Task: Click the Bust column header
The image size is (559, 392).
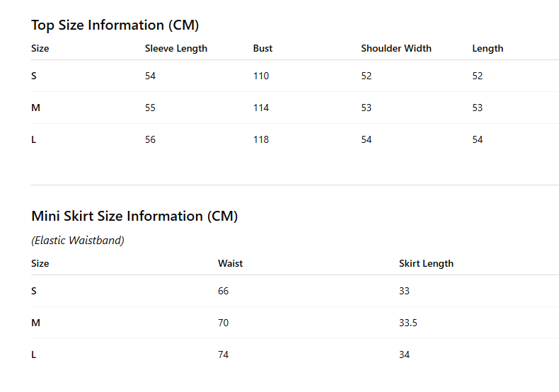Action: pyautogui.click(x=263, y=48)
